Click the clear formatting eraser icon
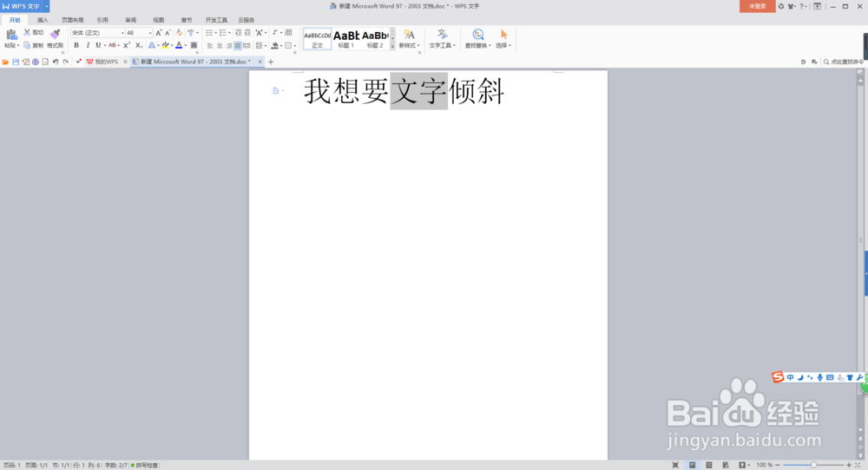 click(179, 33)
